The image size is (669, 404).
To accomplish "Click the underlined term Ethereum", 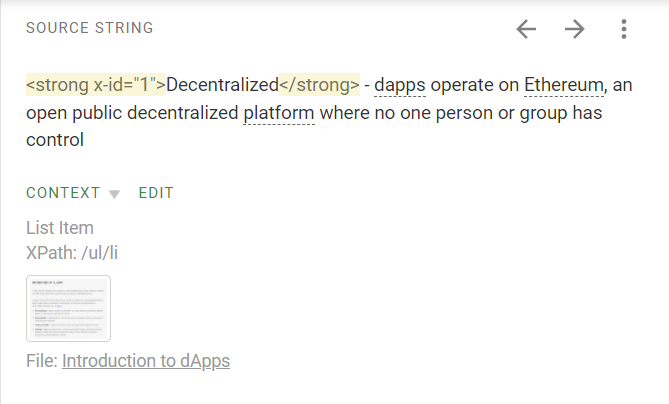I will pos(564,86).
